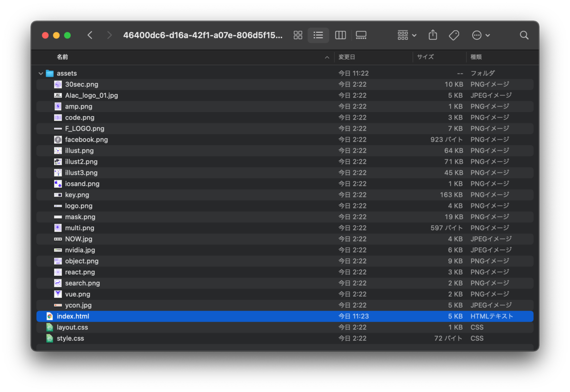
Task: Click the amp.png file icon
Action: tap(58, 106)
